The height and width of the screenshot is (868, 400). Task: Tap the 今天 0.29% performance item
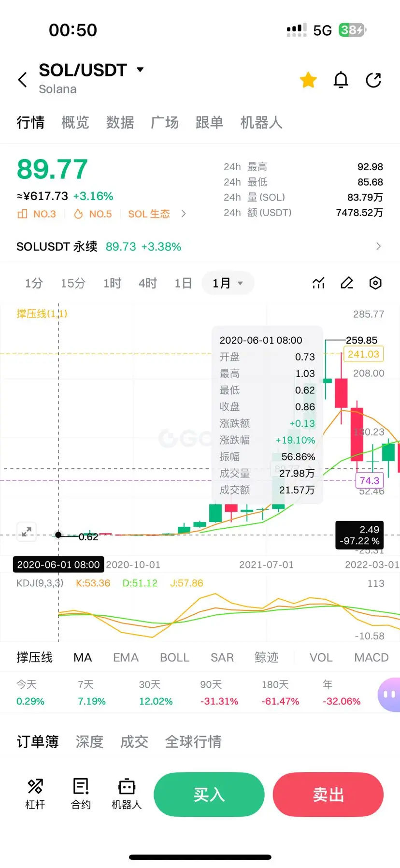(30, 693)
